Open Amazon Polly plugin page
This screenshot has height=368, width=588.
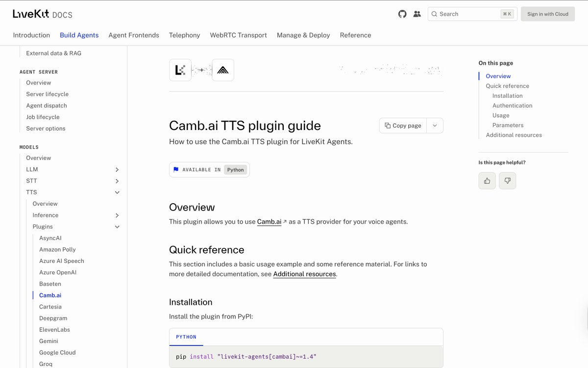(x=57, y=250)
